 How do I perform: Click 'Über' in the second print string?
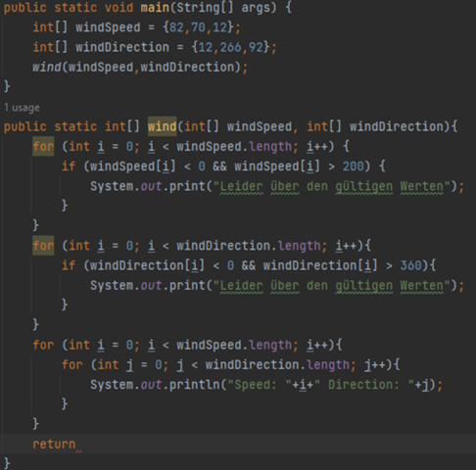tap(285, 286)
